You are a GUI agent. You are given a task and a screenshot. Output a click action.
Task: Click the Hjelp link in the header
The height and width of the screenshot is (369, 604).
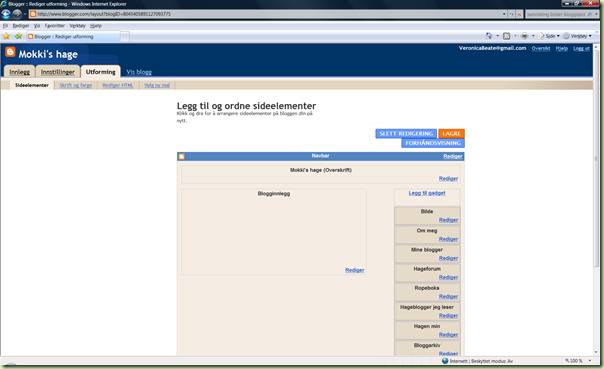pos(562,49)
